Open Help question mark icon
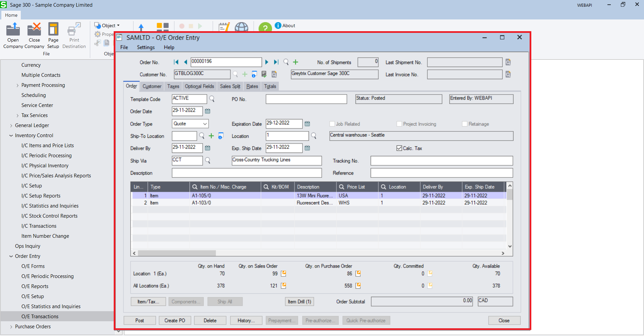The image size is (644, 336). (265, 27)
